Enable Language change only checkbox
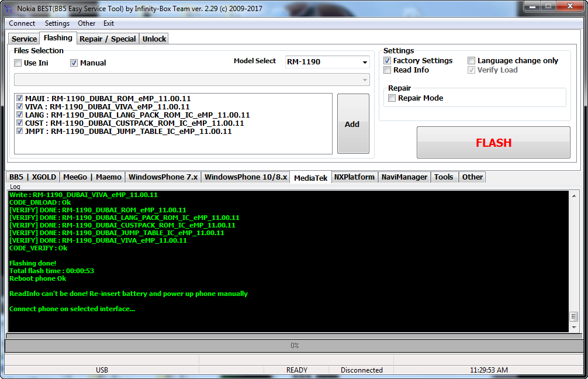The image size is (588, 379). [471, 61]
